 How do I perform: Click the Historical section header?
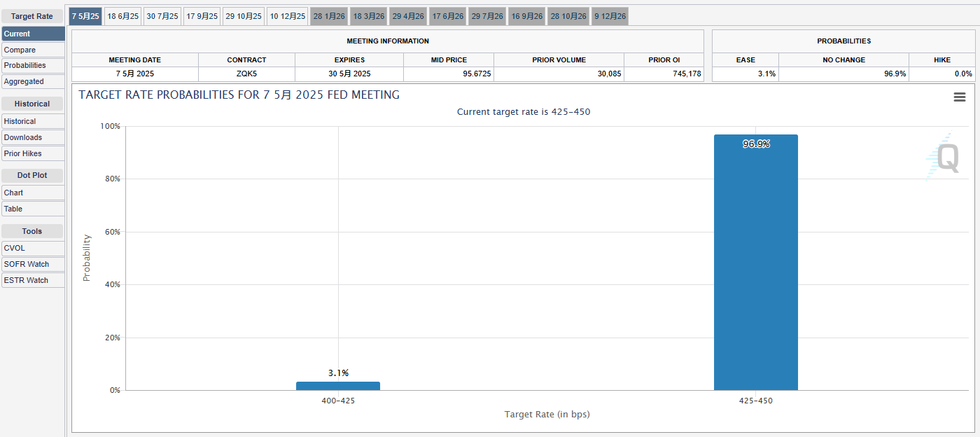click(32, 104)
